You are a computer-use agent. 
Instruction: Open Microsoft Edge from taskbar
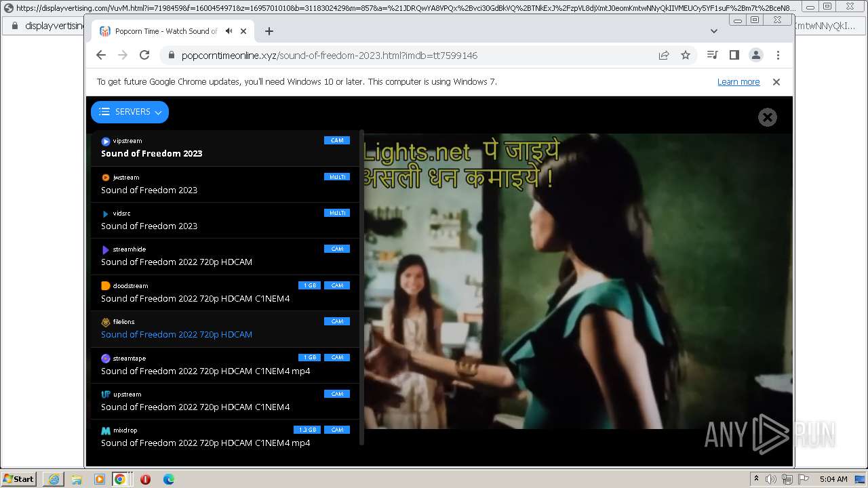169,479
